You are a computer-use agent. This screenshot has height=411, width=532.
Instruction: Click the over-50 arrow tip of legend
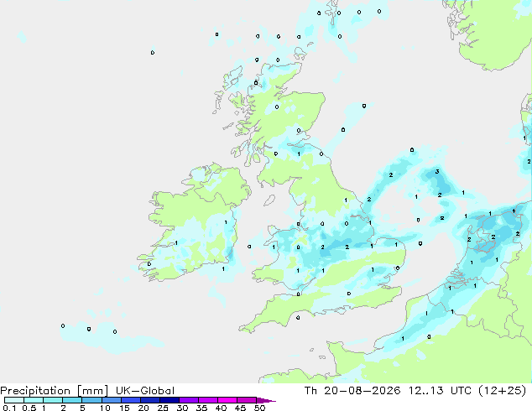point(266,400)
